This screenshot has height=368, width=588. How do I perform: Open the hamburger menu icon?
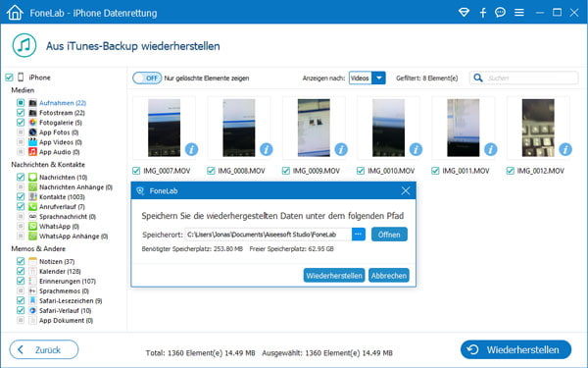pos(519,13)
